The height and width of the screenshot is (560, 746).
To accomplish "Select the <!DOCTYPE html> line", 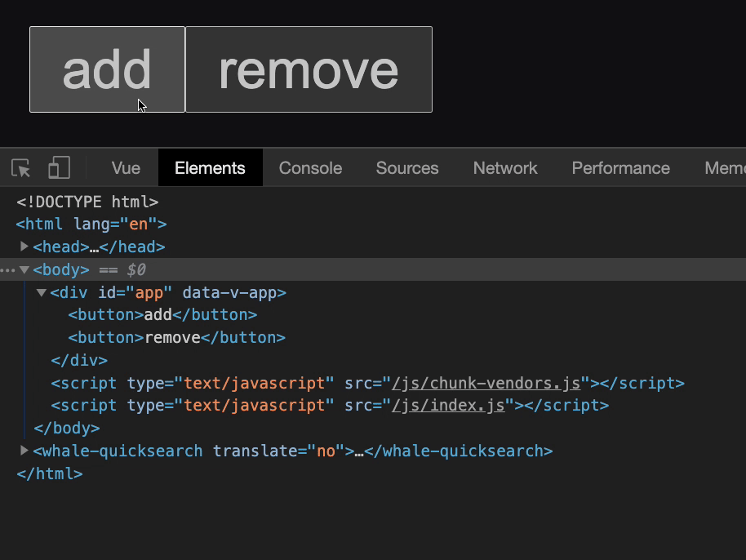I will click(x=87, y=202).
